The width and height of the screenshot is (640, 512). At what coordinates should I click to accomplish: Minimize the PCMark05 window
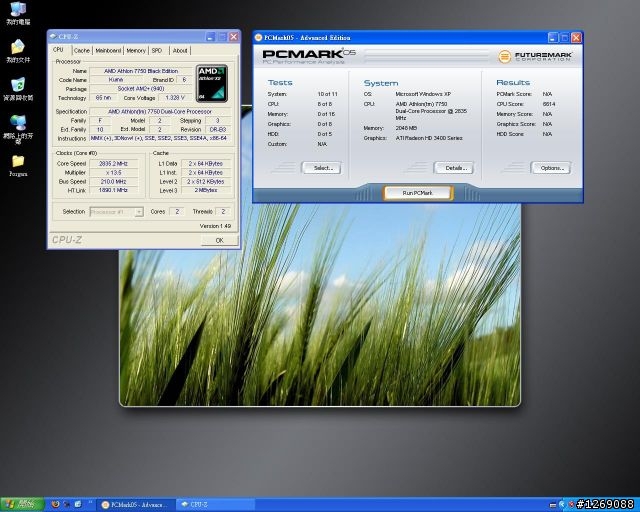pos(553,38)
